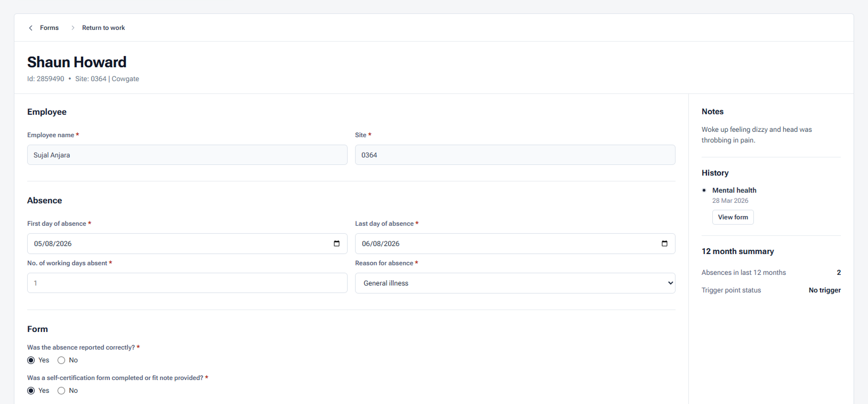Click the Employee name field
This screenshot has height=404, width=868.
pyautogui.click(x=187, y=155)
